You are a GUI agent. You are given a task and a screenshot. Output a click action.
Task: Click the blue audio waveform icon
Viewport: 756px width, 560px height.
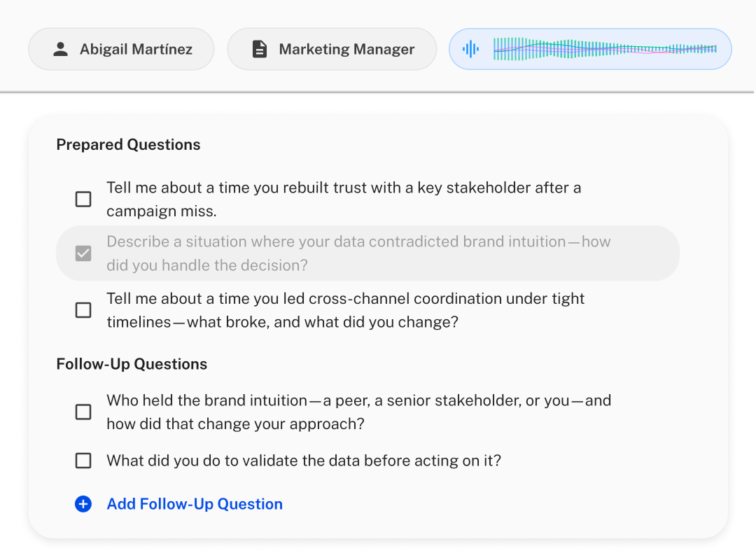coord(471,49)
